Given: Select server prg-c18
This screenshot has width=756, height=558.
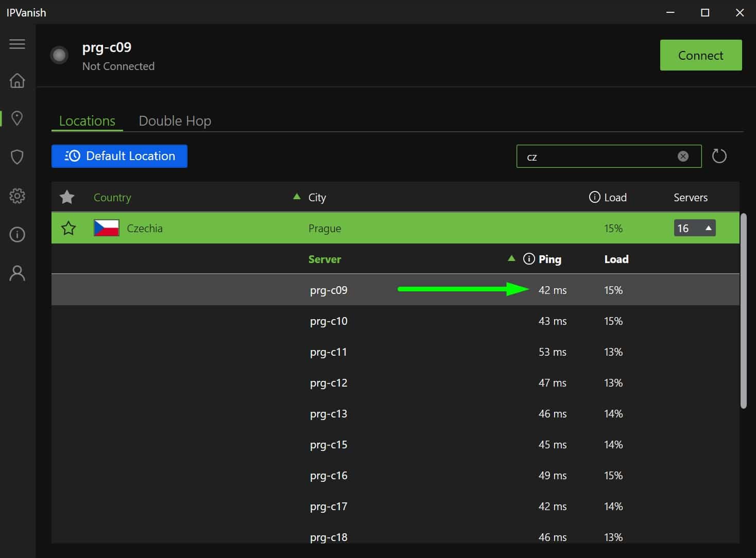Looking at the screenshot, I should (396, 533).
